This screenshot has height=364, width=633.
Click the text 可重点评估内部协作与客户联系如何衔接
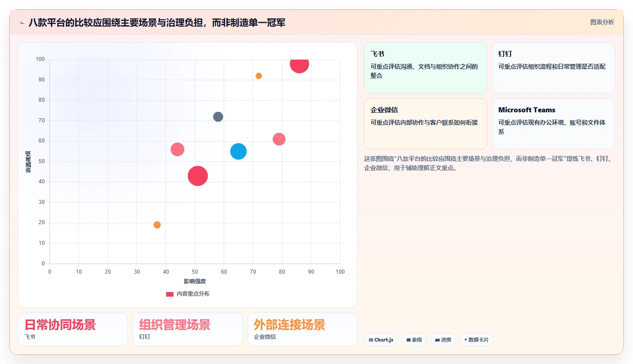(424, 122)
